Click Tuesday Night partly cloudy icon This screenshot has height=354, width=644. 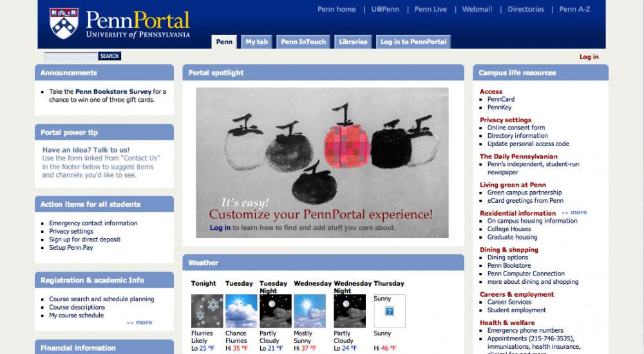[x=275, y=312]
